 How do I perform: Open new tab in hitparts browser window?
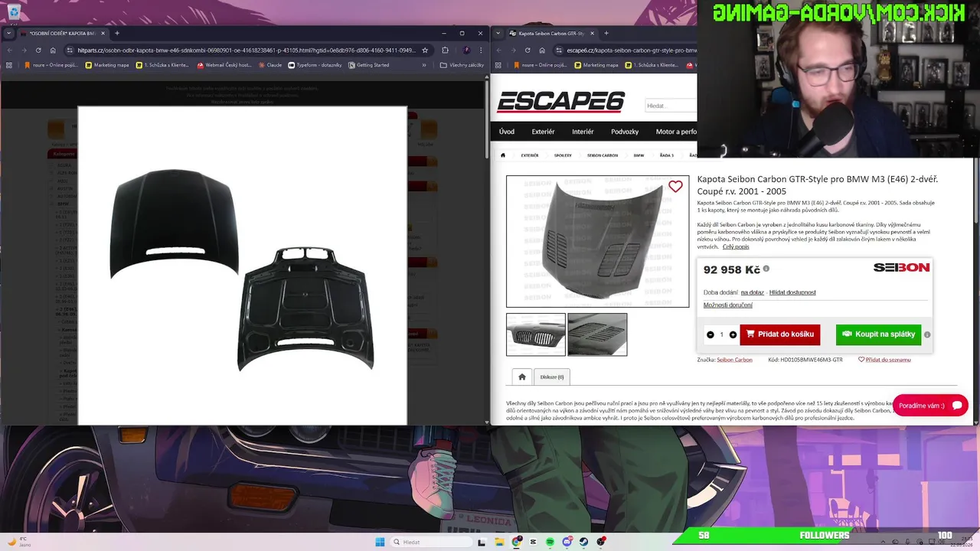click(116, 33)
